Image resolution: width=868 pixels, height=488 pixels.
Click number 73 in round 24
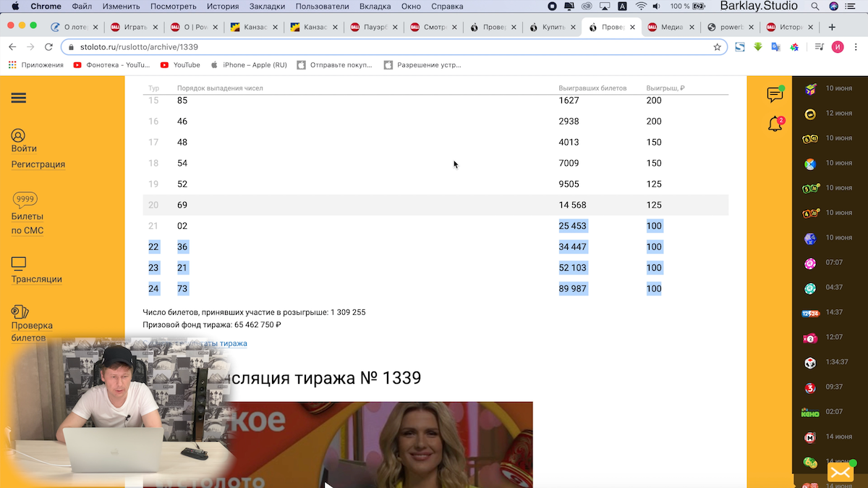(x=182, y=289)
